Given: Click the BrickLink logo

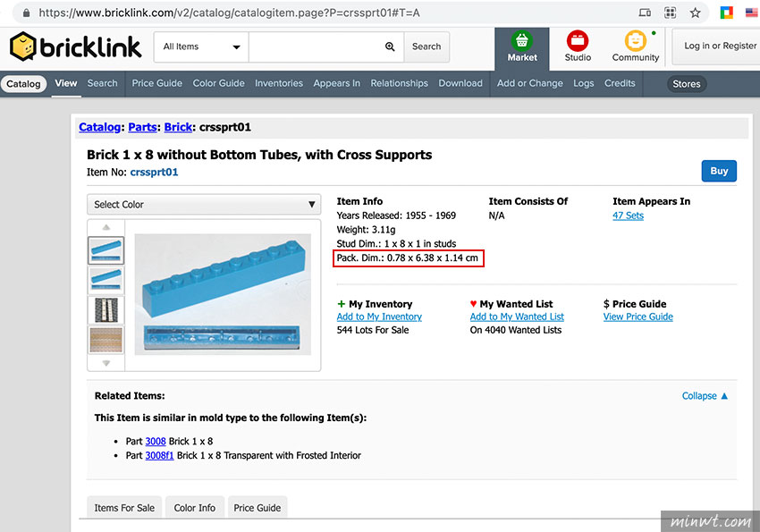Looking at the screenshot, I should 76,47.
